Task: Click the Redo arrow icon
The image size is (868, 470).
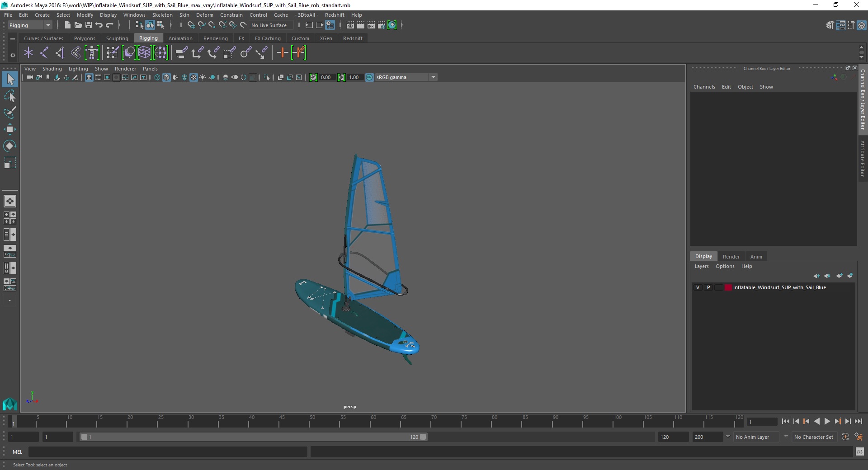Action: click(109, 25)
